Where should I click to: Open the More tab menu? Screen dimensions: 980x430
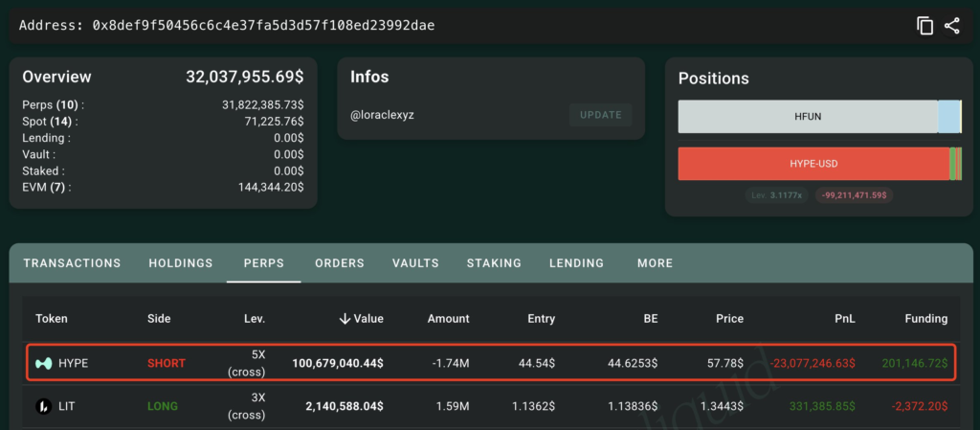(x=655, y=263)
